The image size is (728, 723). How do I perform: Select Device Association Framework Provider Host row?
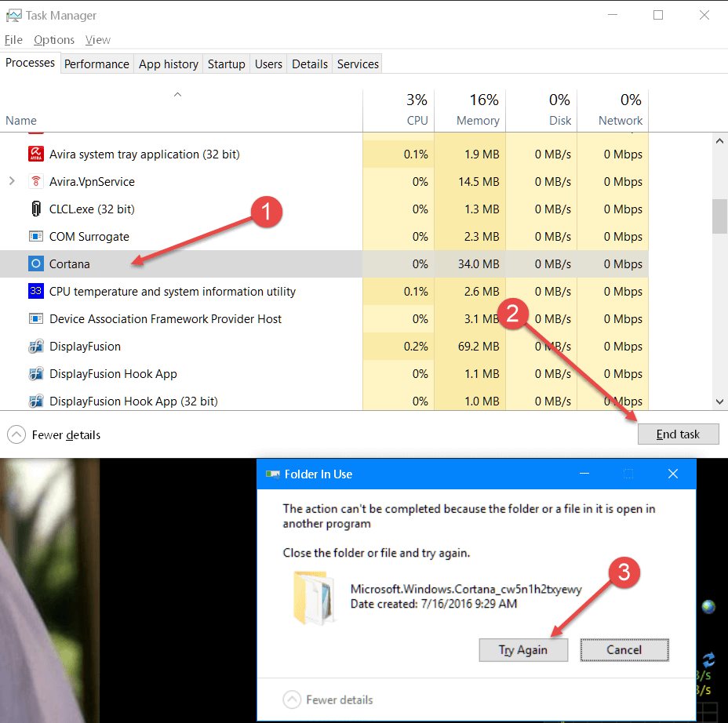pyautogui.click(x=324, y=319)
